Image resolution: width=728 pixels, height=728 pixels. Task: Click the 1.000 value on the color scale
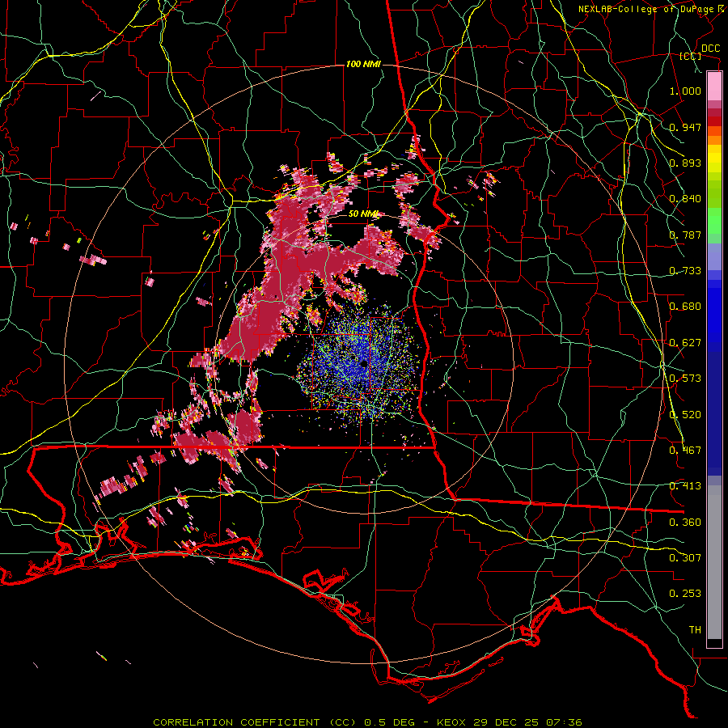pos(685,91)
